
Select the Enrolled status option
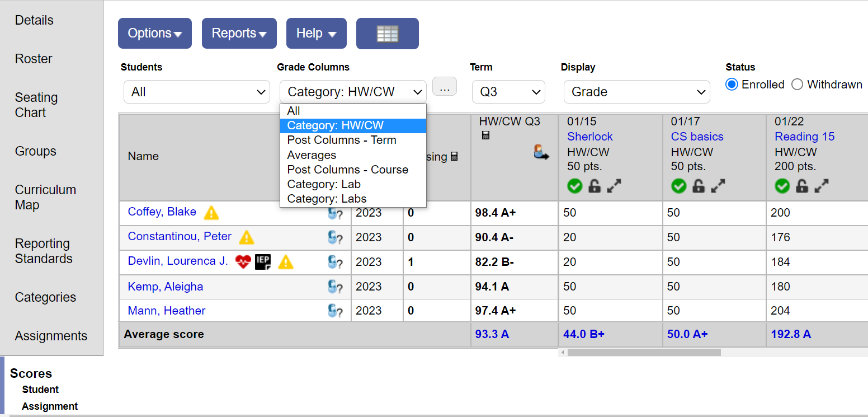pyautogui.click(x=732, y=84)
